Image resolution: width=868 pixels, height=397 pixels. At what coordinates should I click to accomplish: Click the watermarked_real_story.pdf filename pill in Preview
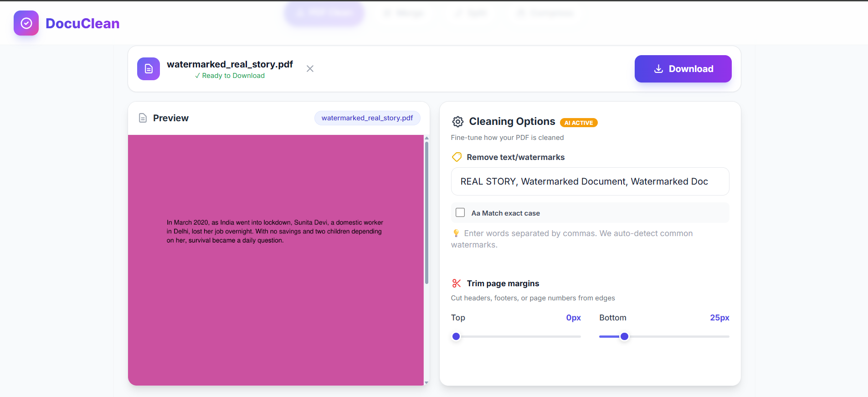coord(367,118)
